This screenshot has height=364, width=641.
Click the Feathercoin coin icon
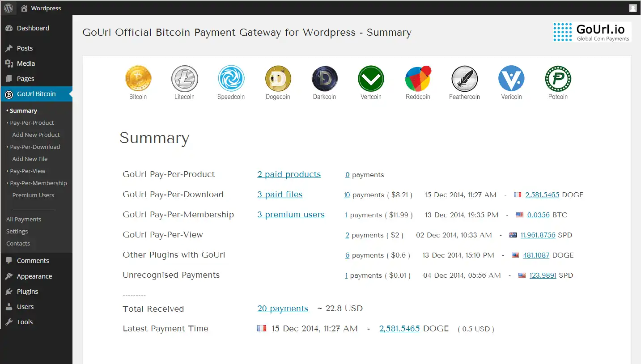[464, 79]
